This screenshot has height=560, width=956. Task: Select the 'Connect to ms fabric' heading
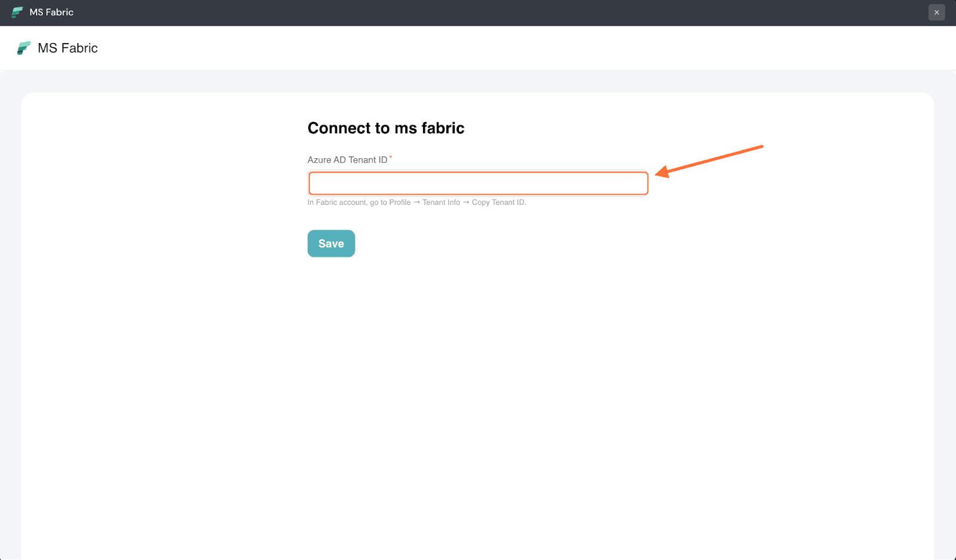pos(385,128)
